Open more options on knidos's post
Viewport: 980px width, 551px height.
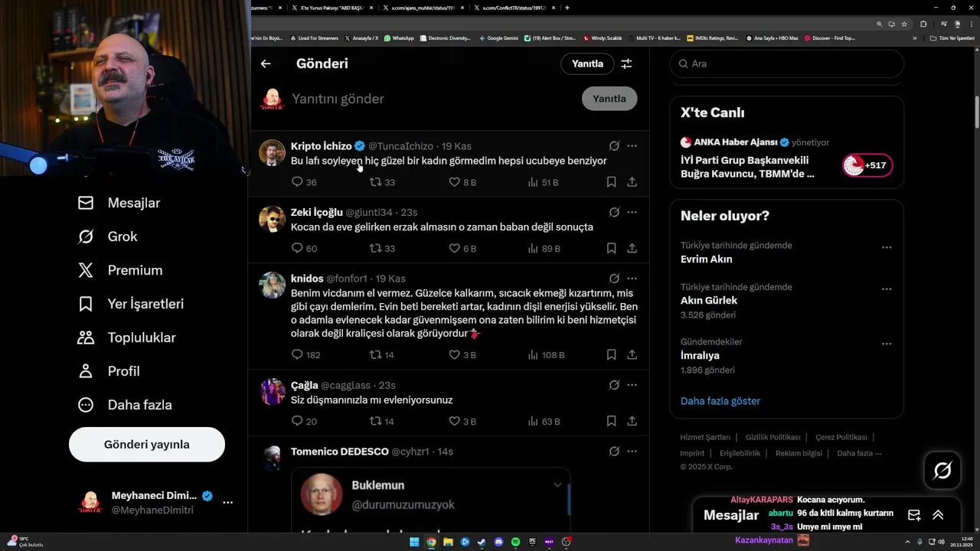[x=632, y=279]
